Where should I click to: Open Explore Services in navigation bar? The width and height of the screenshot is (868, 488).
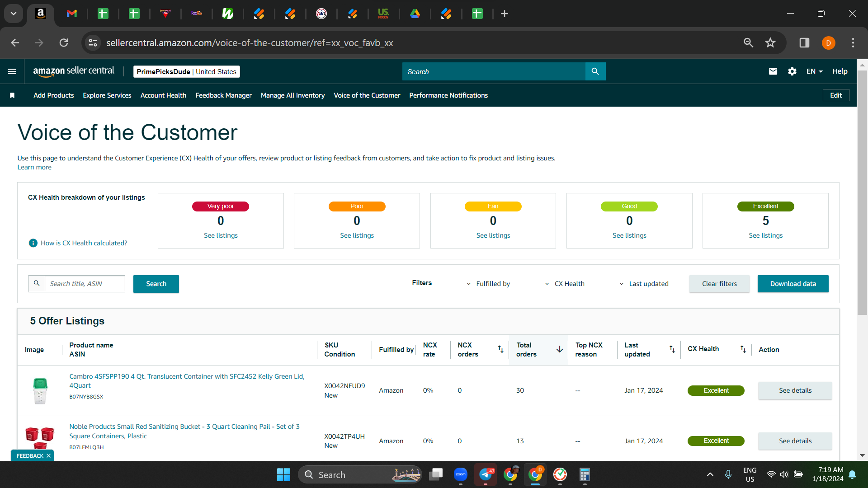107,95
